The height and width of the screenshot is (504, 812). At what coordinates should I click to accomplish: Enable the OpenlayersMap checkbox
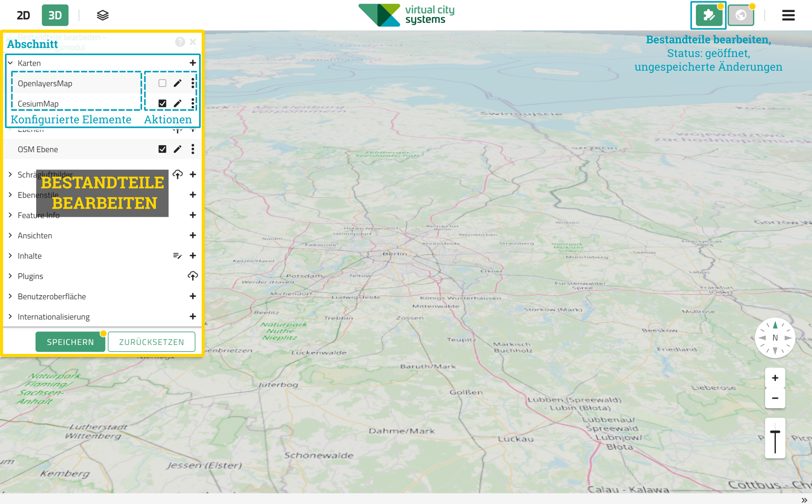[162, 83]
